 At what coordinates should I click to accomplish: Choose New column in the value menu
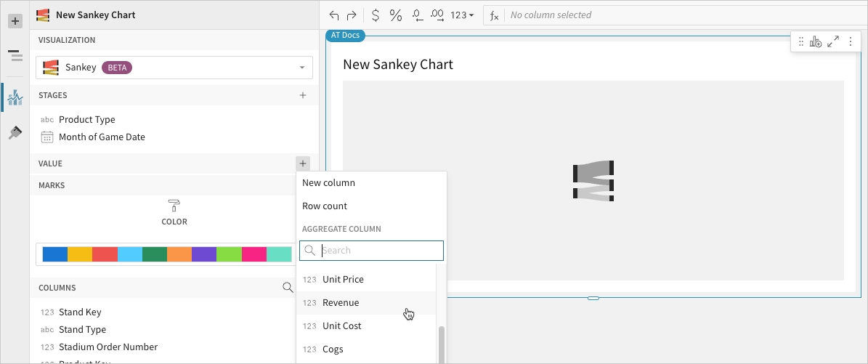coord(328,183)
